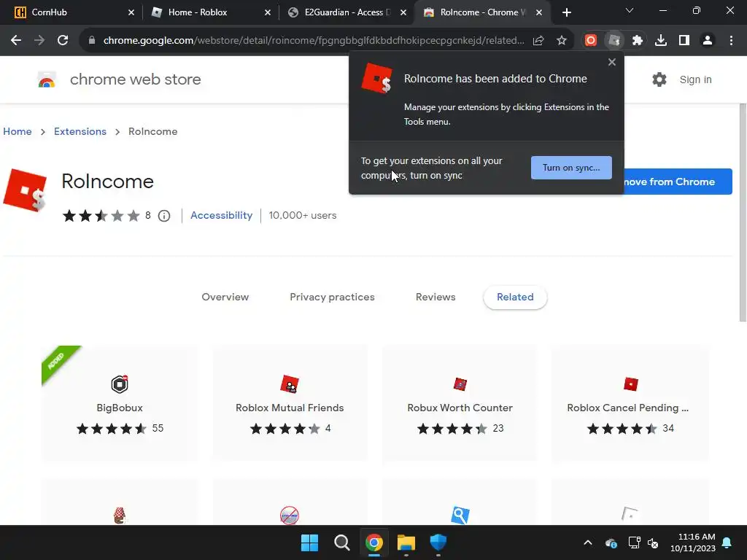Image resolution: width=747 pixels, height=560 pixels.
Task: Close the E2Guardian tab
Action: (x=403, y=12)
